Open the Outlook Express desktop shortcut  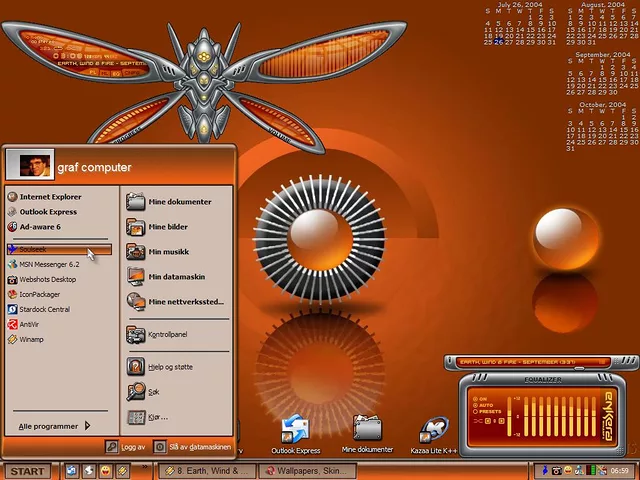pyautogui.click(x=296, y=435)
